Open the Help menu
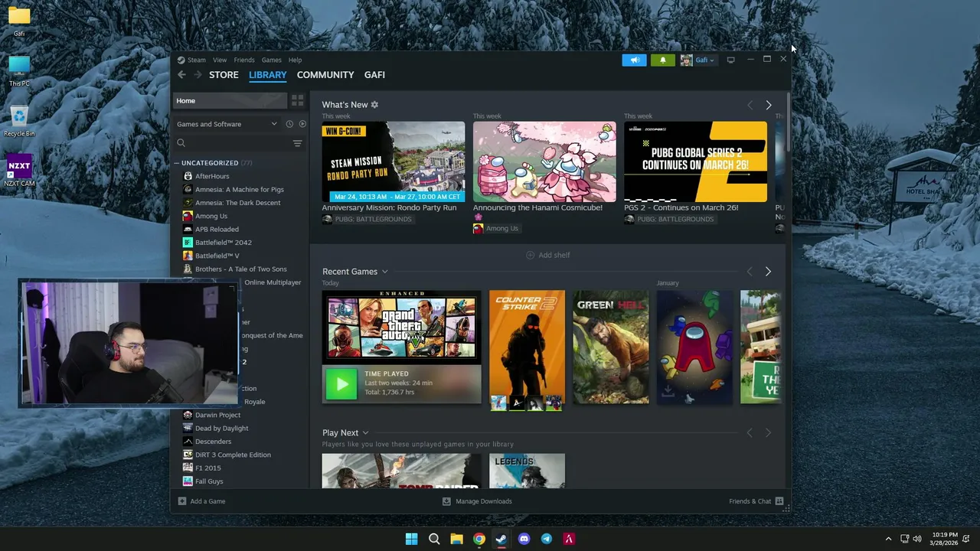Image resolution: width=980 pixels, height=551 pixels. click(295, 60)
